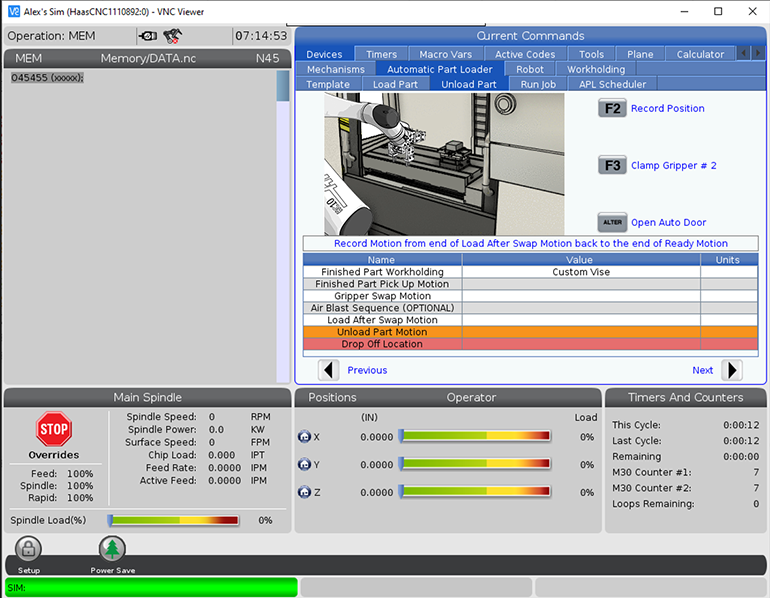Switch to the Load Part tab

click(x=395, y=84)
